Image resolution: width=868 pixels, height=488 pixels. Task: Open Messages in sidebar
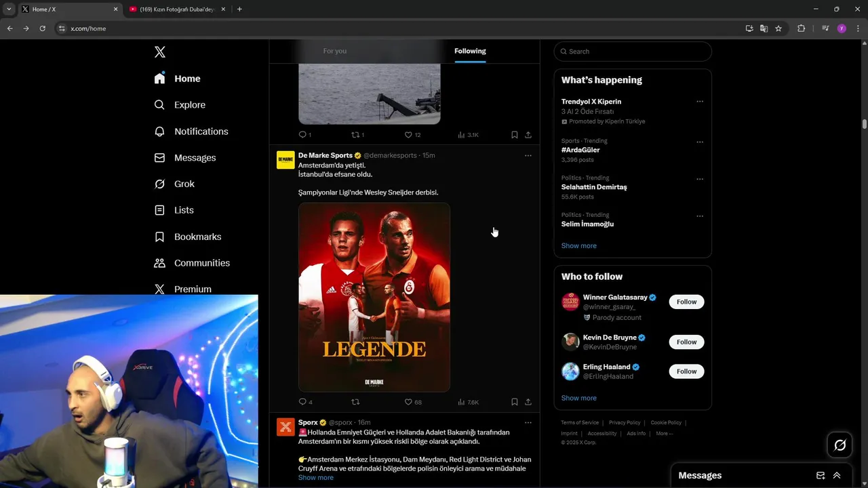tap(185, 158)
